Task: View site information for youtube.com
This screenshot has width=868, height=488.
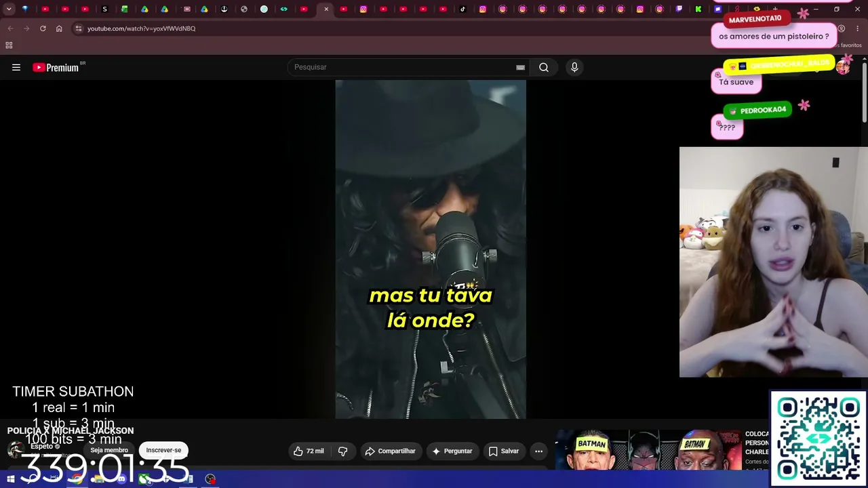Action: (x=79, y=28)
